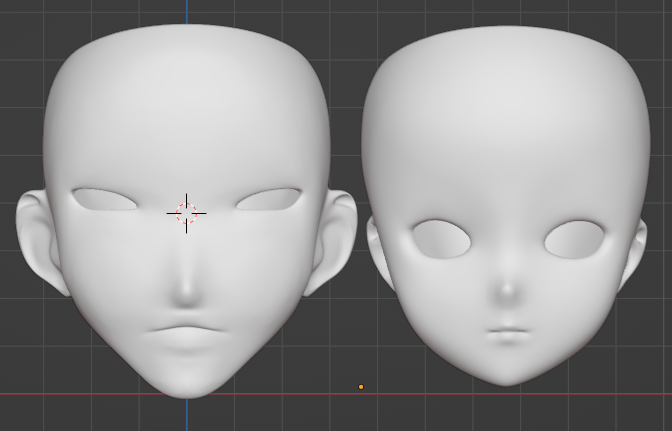Click the nose of the left head
The height and width of the screenshot is (431, 672).
point(187,290)
